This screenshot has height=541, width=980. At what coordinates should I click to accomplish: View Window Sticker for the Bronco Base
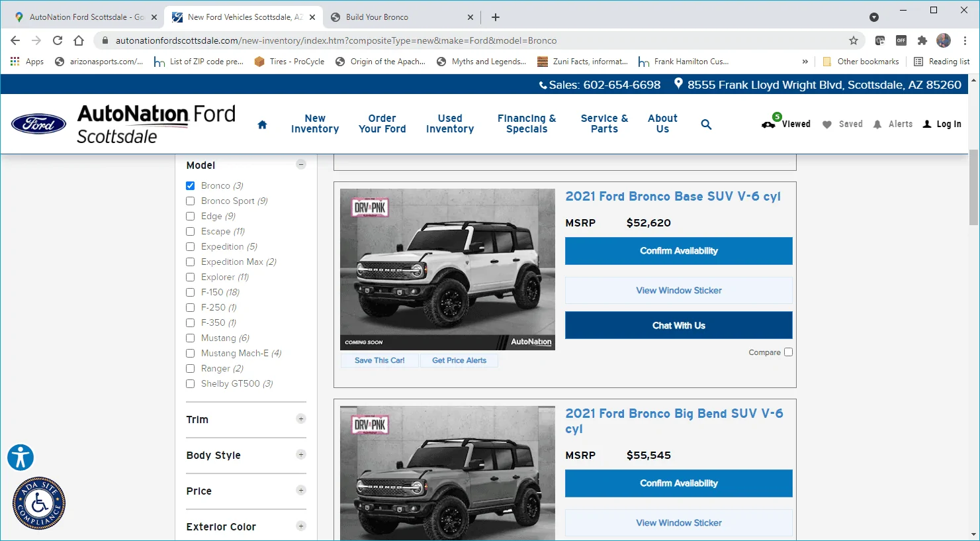coord(678,291)
